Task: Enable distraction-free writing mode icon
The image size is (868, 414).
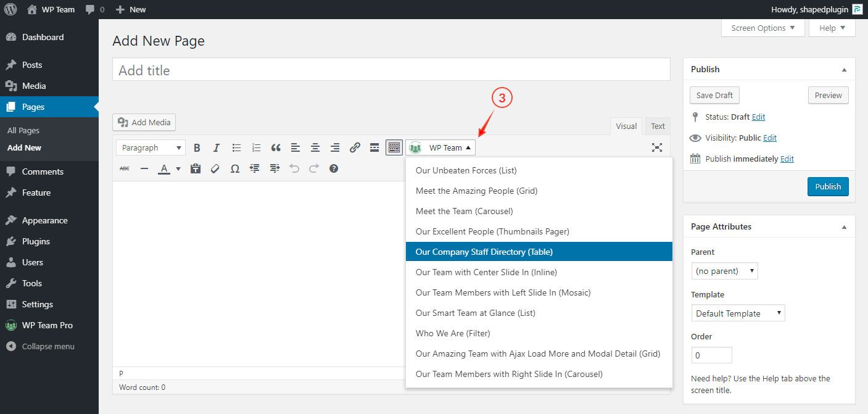Action: point(657,147)
